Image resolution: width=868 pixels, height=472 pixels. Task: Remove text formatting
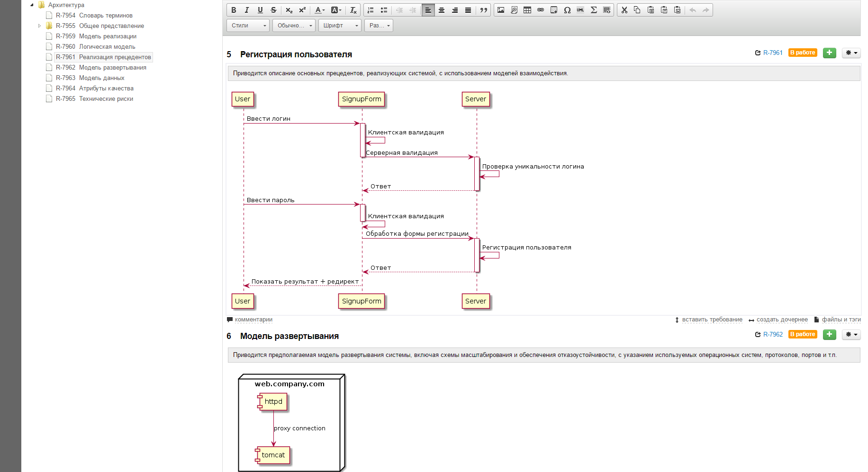pos(353,10)
